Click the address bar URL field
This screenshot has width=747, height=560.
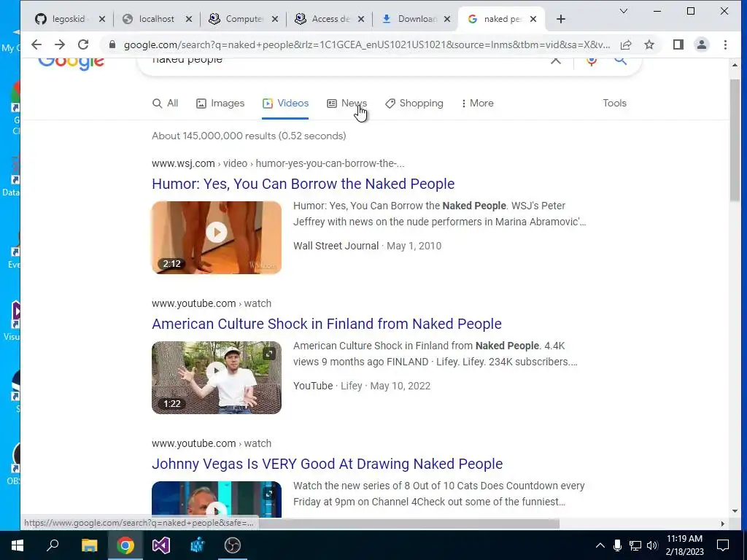(x=367, y=44)
